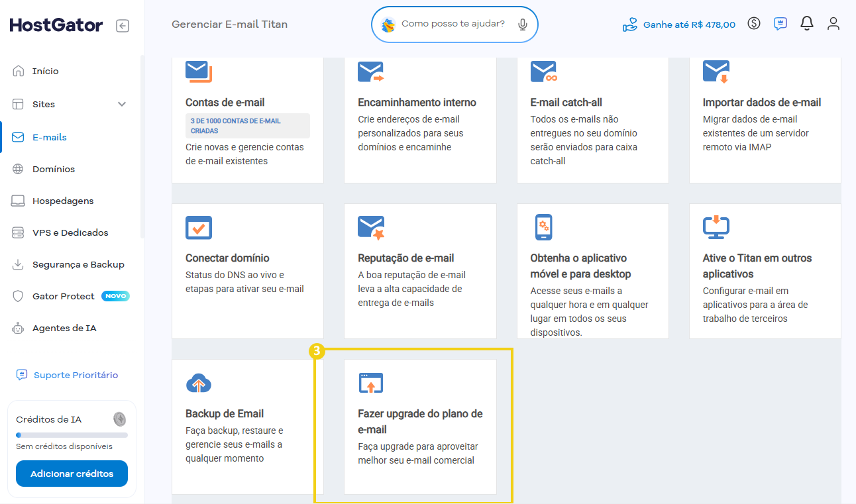The image size is (856, 504).
Task: Open Encaminhamento interno card title
Action: [417, 103]
